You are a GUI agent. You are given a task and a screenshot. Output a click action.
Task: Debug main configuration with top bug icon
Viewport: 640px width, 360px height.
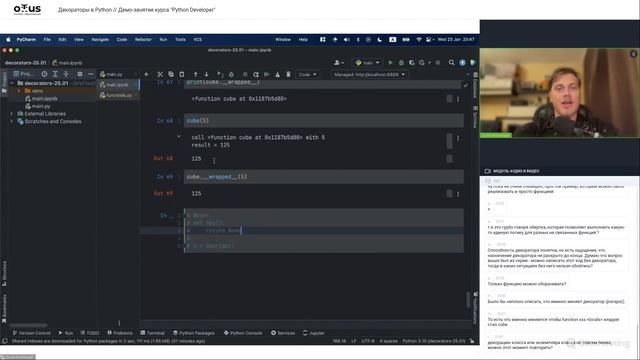click(401, 62)
